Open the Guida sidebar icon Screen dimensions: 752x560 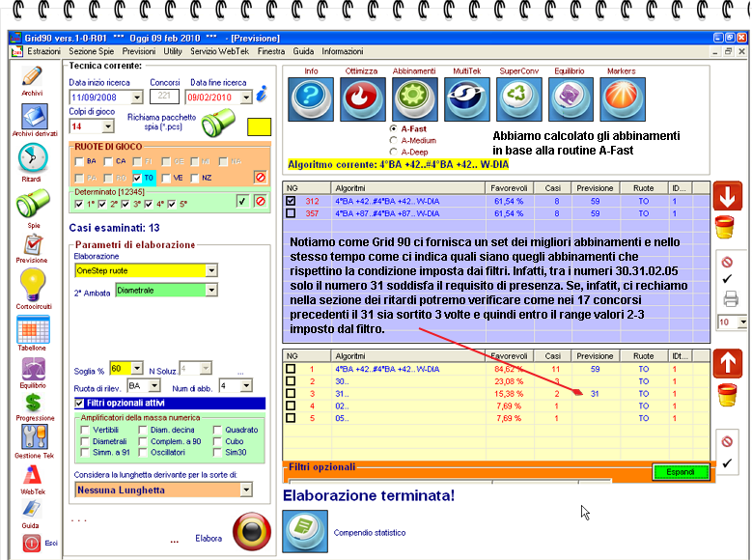pos(32,509)
